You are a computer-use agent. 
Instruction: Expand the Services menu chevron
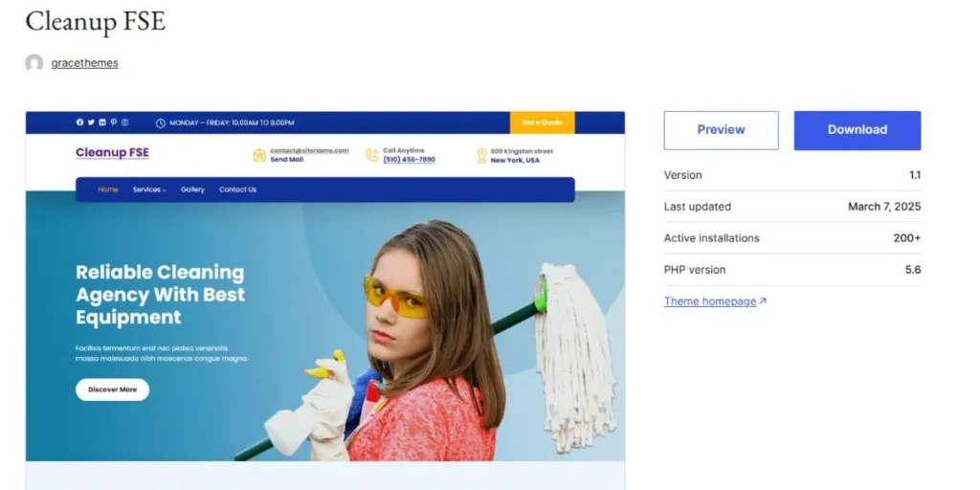pos(165,190)
